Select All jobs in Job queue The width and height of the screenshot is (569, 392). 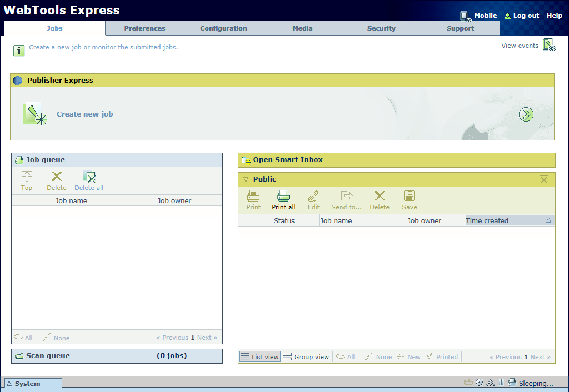click(x=23, y=338)
